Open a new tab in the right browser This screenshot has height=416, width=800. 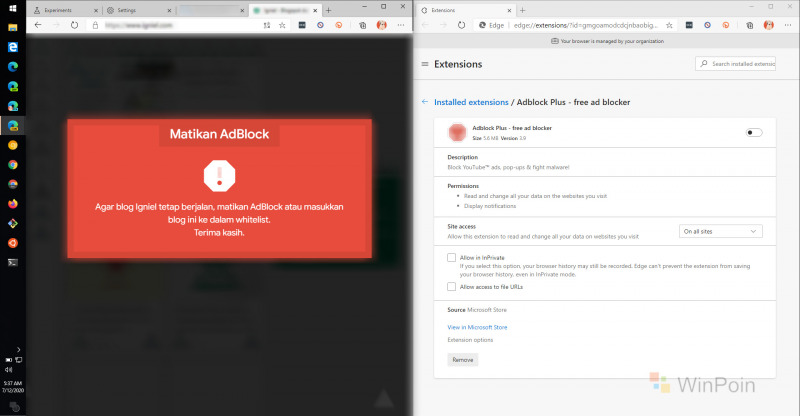[522, 10]
